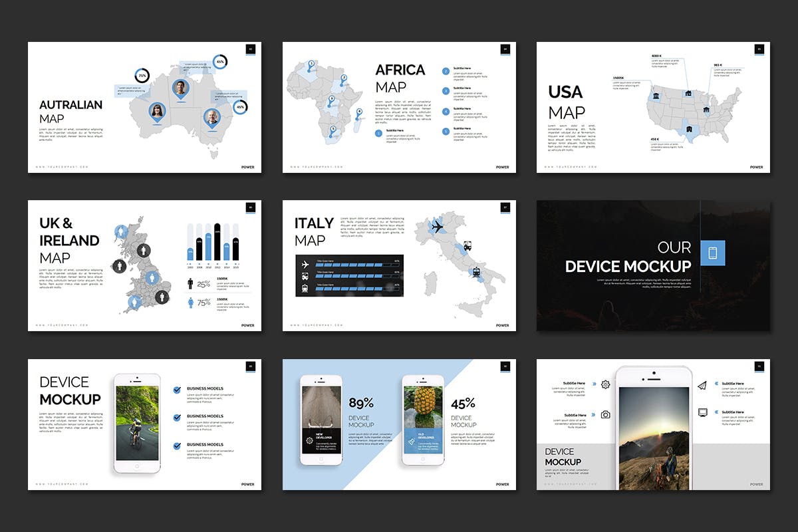798x532 pixels.
Task: Click the 75% donut chart on the Australia map
Action: point(142,76)
